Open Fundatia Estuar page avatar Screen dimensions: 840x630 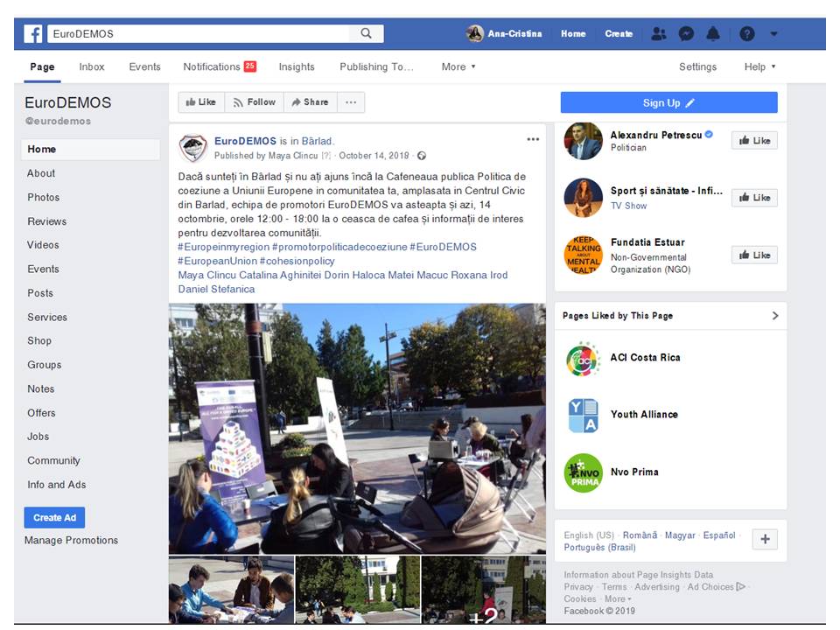click(x=584, y=255)
